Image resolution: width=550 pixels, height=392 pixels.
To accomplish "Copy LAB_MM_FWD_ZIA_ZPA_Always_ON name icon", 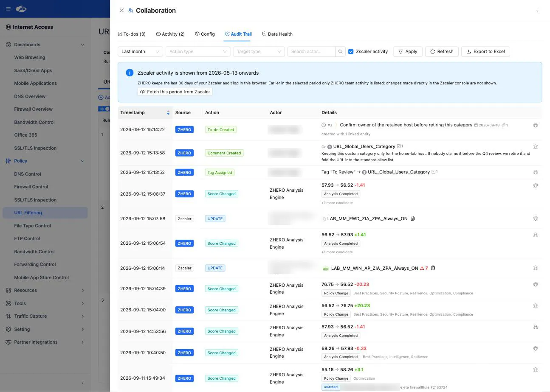I will tap(412, 218).
